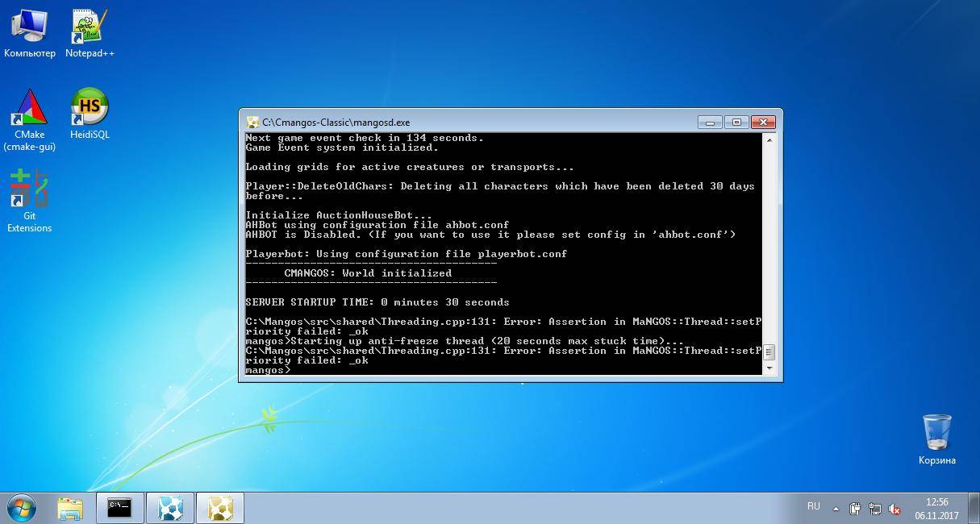Open the Windows Start menu orb
980x524 pixels.
click(x=22, y=508)
